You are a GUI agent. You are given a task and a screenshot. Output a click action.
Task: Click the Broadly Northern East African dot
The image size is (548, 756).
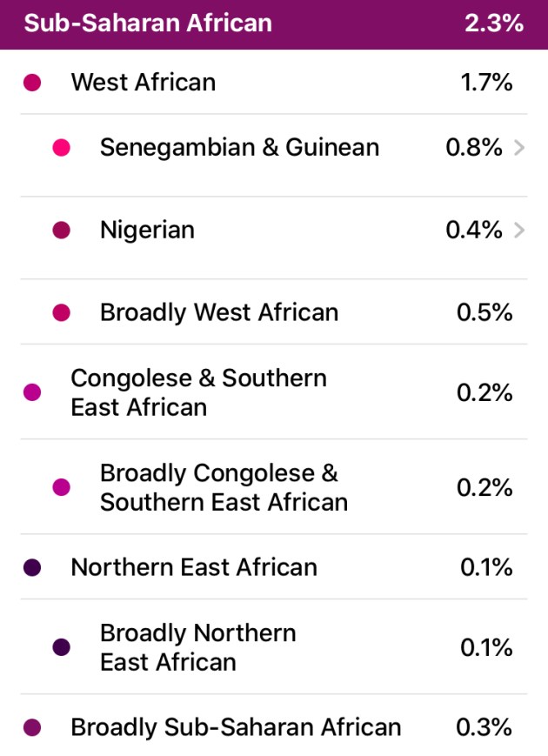[62, 647]
